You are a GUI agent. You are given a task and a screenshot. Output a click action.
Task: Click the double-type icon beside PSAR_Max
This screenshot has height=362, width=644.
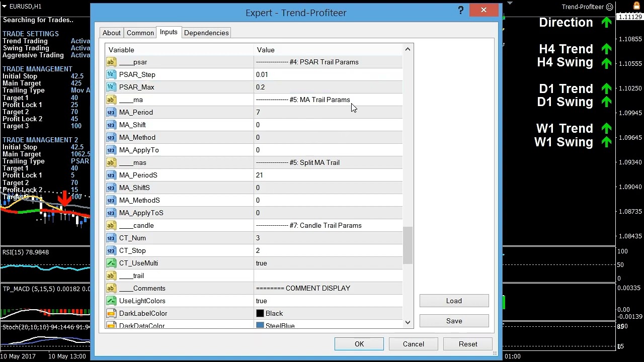(111, 87)
